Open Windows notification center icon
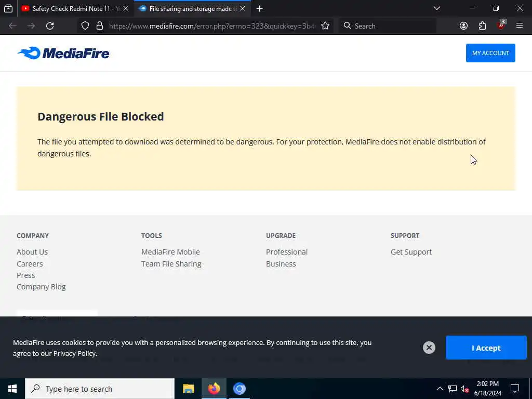532x399 pixels. coord(515,389)
